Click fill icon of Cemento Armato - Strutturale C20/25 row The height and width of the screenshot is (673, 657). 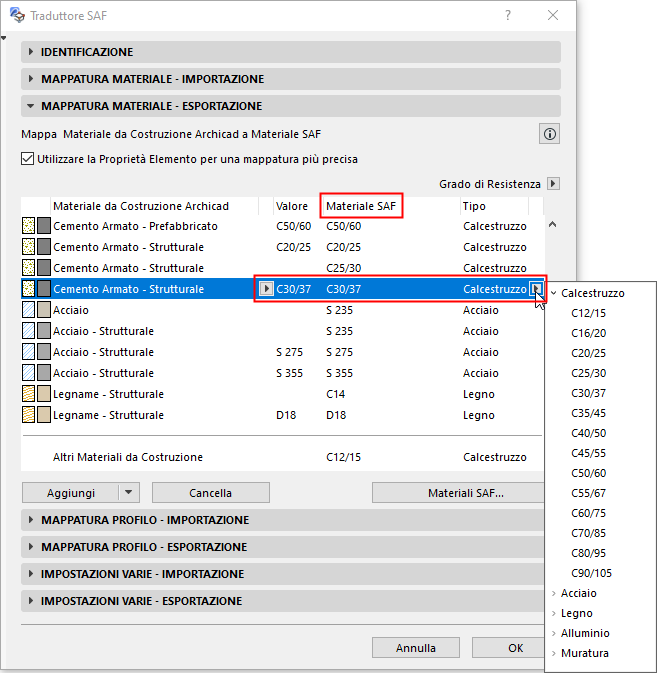coord(28,247)
